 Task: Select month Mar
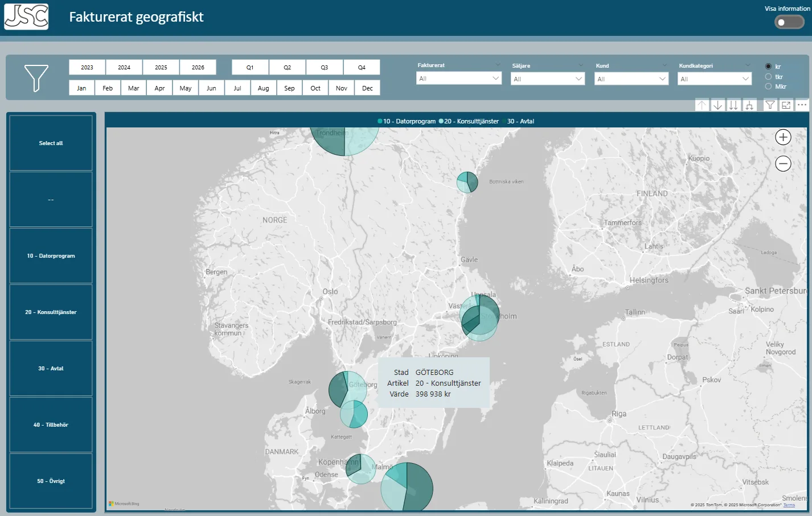point(134,88)
